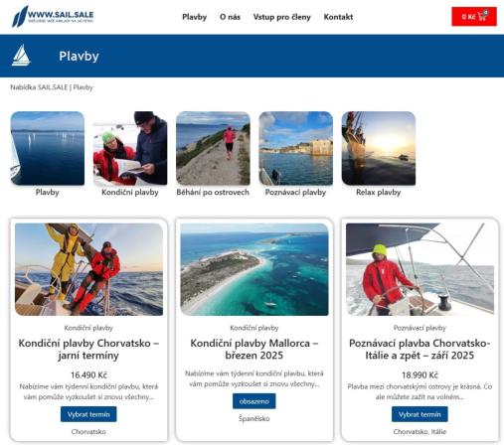The image size is (504, 445).
Task: Open the Poznávací plavba Chorvatsko-Itálie title
Action: pyautogui.click(x=420, y=349)
